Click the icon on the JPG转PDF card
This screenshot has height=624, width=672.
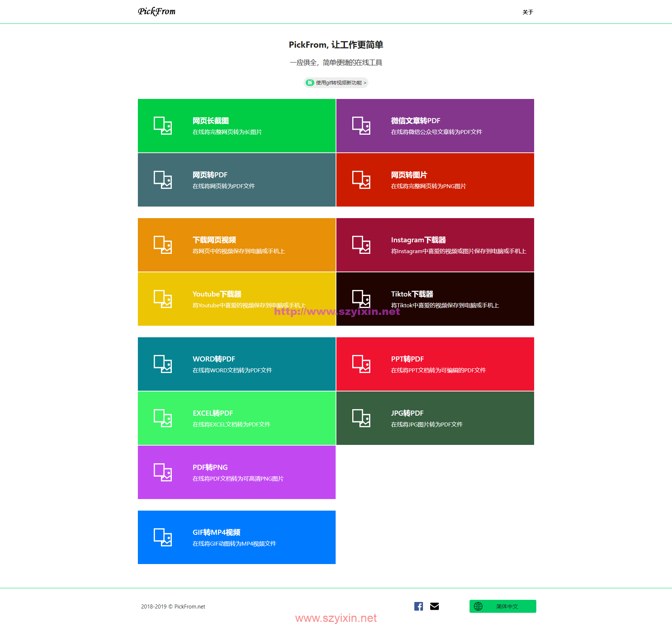pos(361,418)
